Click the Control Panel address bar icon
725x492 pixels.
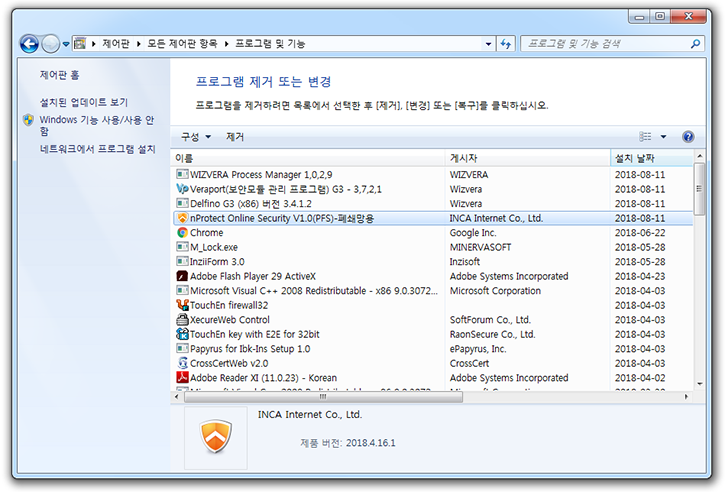[x=80, y=43]
